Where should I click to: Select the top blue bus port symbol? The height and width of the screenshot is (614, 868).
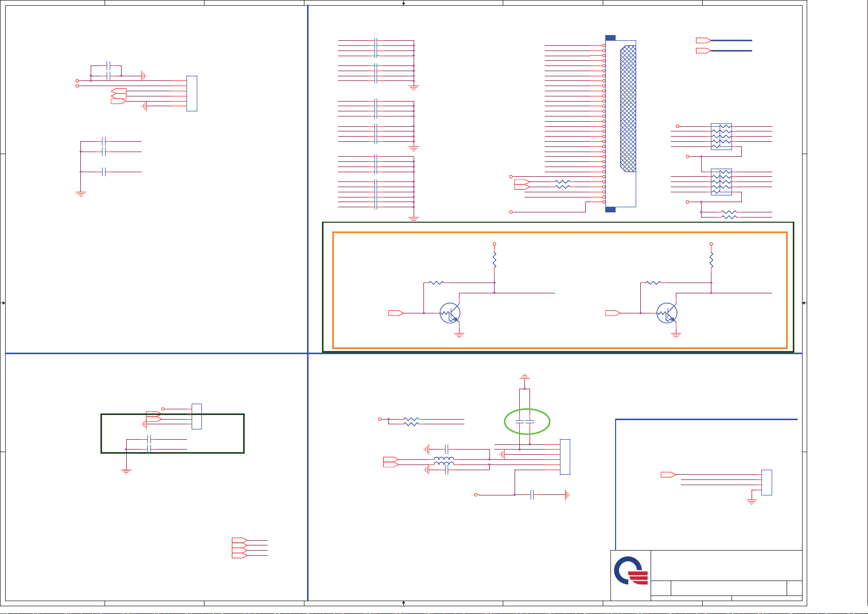coord(704,40)
